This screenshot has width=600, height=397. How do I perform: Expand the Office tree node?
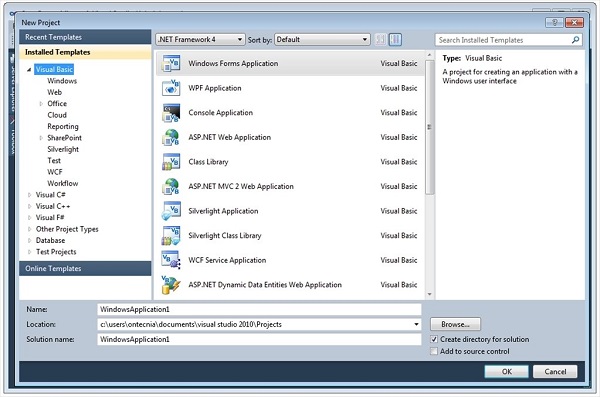tap(41, 104)
